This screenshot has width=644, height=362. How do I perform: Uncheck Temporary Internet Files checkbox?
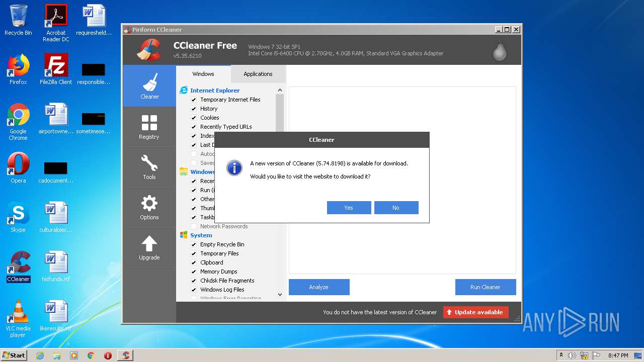194,100
